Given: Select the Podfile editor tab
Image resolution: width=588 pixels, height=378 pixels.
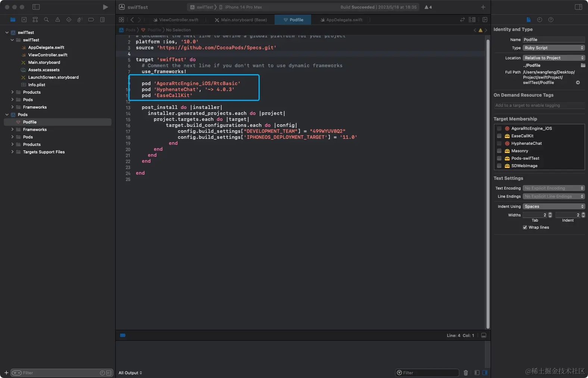Looking at the screenshot, I should [x=293, y=20].
